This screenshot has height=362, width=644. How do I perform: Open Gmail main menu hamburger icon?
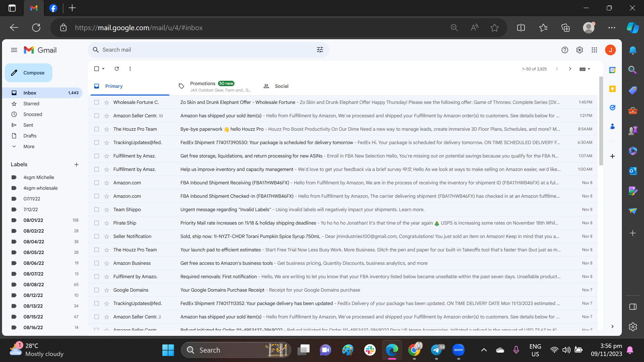(x=14, y=50)
